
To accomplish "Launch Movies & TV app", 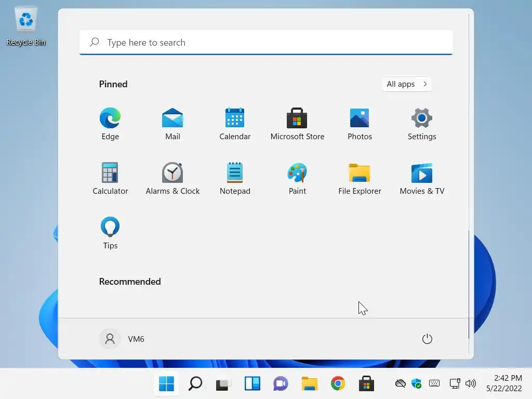I will 422,178.
